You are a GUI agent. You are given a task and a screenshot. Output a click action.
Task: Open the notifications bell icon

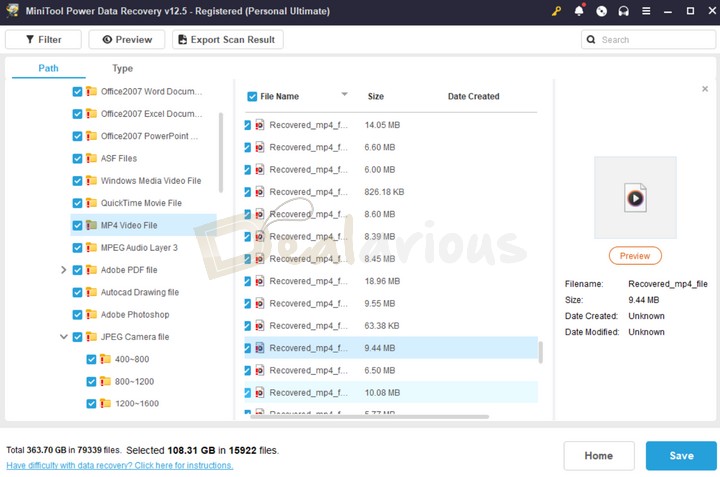click(579, 11)
